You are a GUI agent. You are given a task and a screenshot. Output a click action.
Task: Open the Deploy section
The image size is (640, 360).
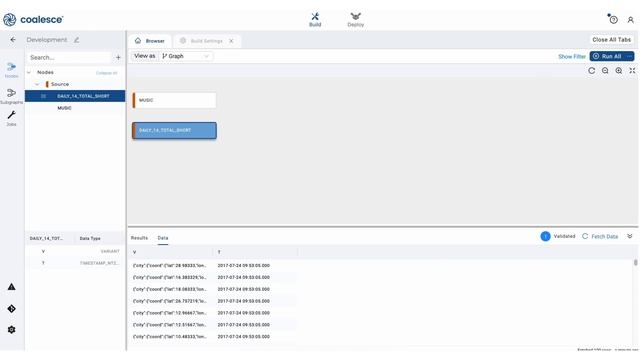(x=356, y=19)
